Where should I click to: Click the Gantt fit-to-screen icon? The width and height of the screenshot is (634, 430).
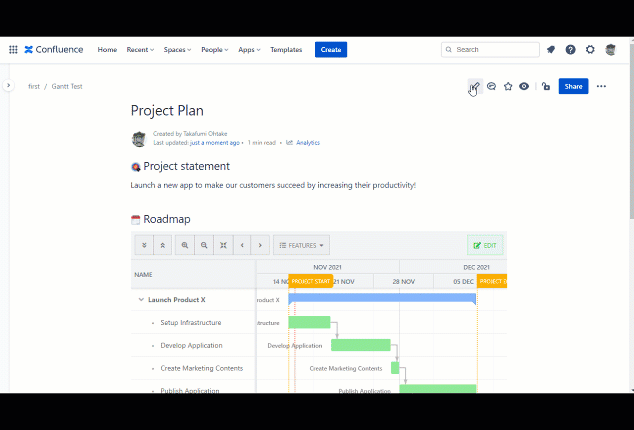[x=223, y=245]
